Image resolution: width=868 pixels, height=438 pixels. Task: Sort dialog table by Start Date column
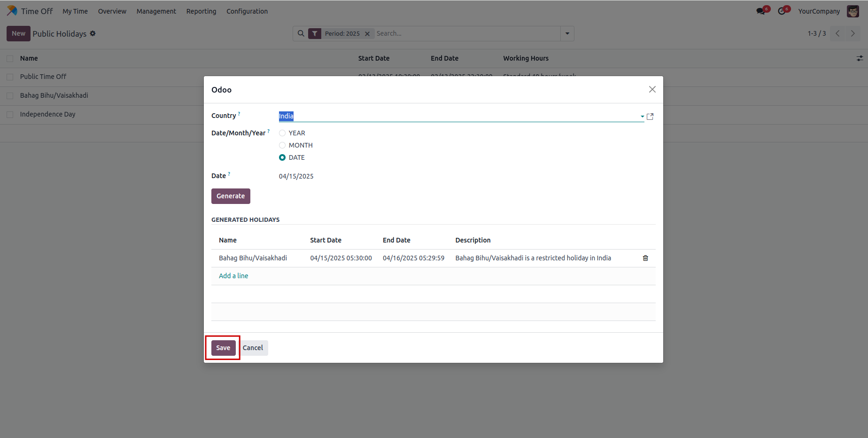(x=325, y=240)
